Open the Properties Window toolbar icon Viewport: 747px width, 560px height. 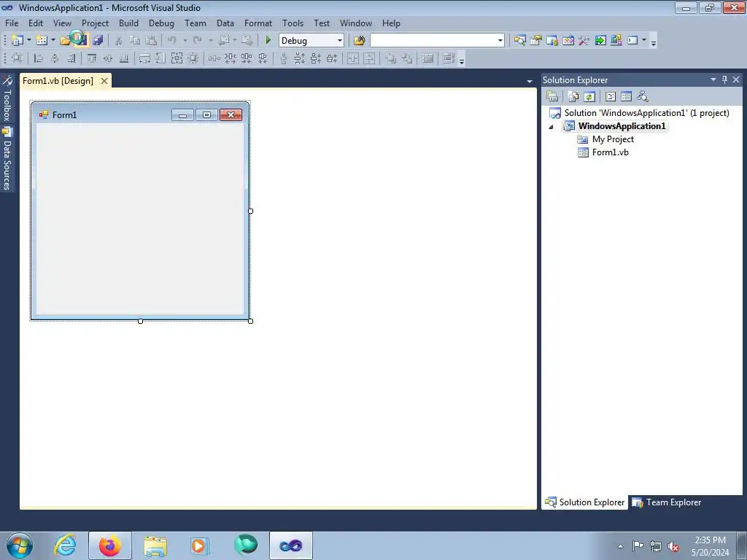[x=536, y=41]
